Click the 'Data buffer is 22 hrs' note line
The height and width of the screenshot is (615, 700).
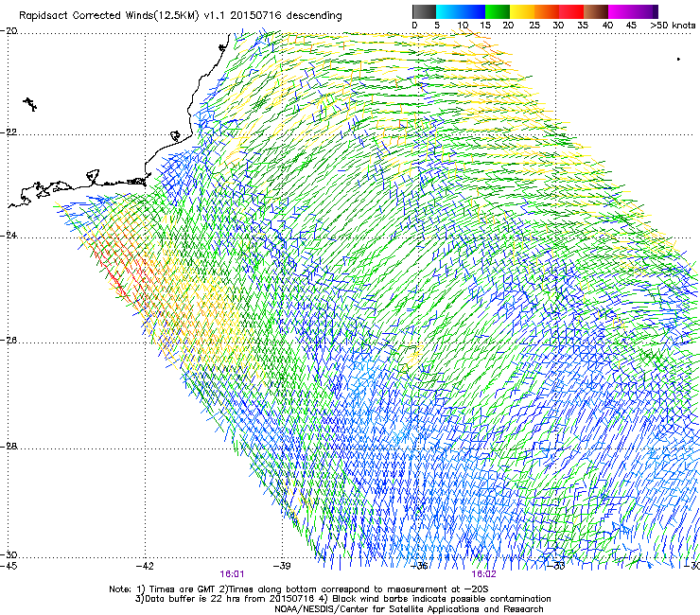[x=229, y=599]
